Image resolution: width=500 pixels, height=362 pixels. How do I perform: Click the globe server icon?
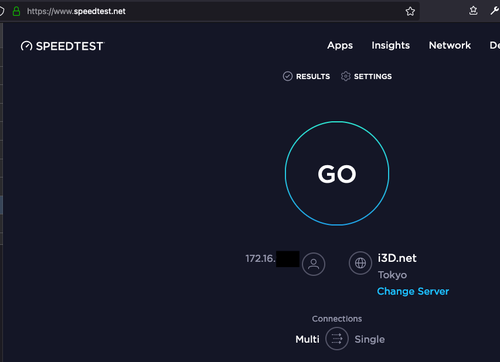(x=360, y=263)
